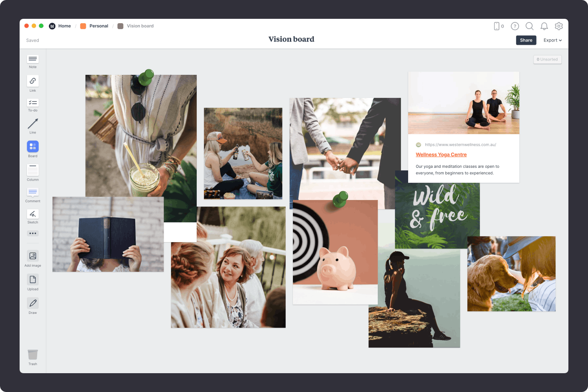This screenshot has width=588, height=392.
Task: Select the Sketch tool
Action: 33,215
